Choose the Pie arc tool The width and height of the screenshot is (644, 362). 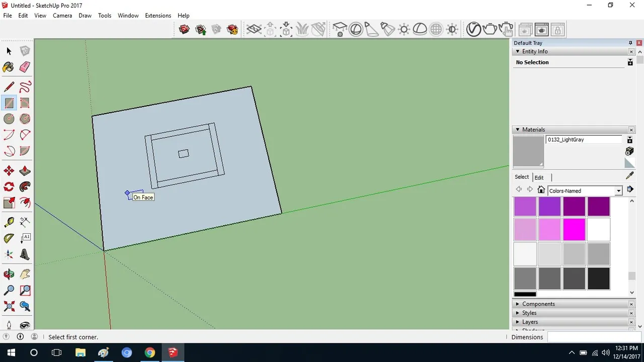25,151
